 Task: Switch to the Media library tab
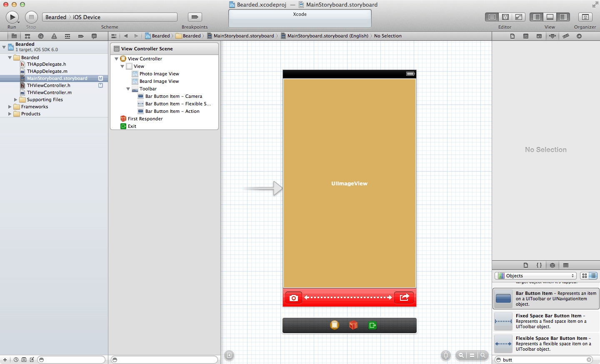pos(566,265)
